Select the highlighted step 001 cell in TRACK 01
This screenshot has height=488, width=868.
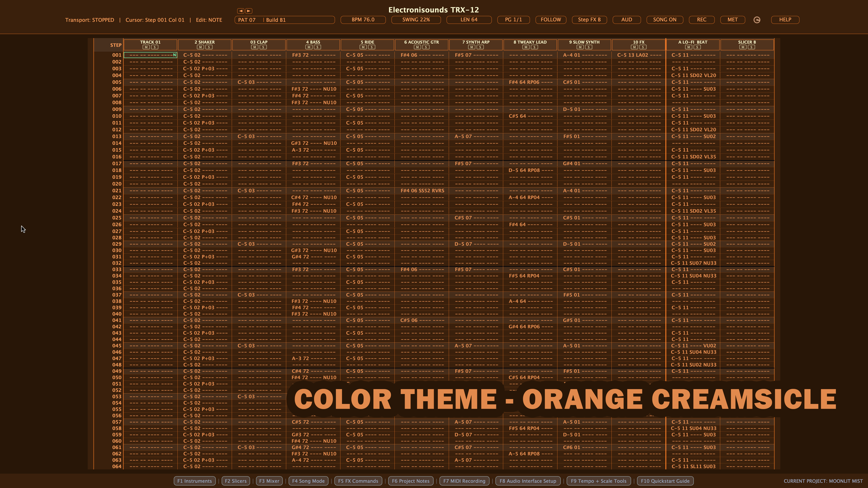(x=150, y=55)
